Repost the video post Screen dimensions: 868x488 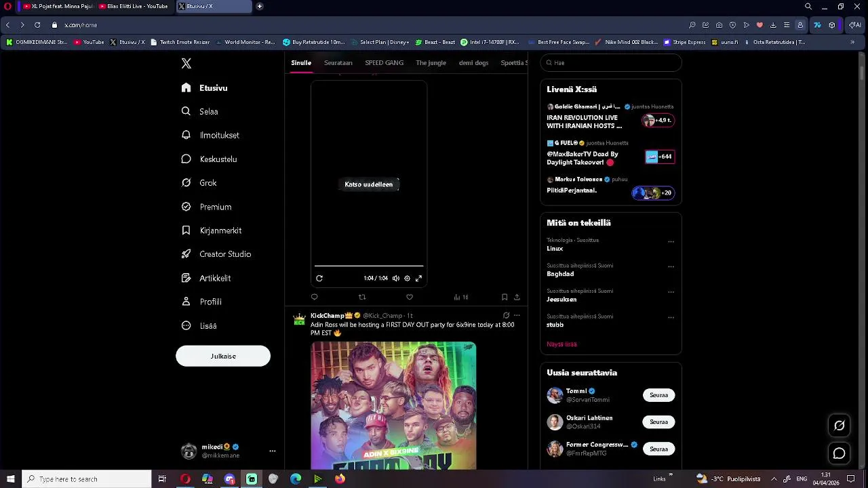click(x=362, y=297)
